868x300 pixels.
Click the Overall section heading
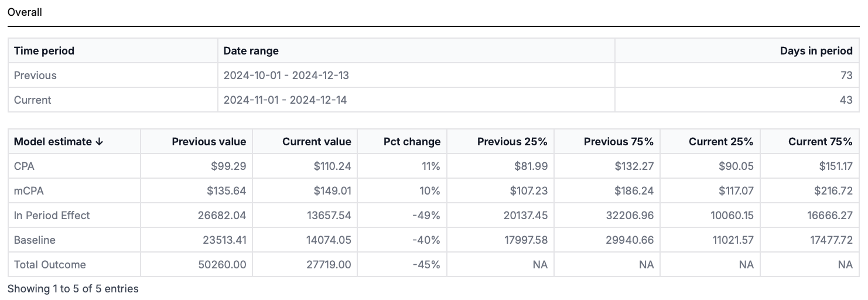tap(25, 12)
